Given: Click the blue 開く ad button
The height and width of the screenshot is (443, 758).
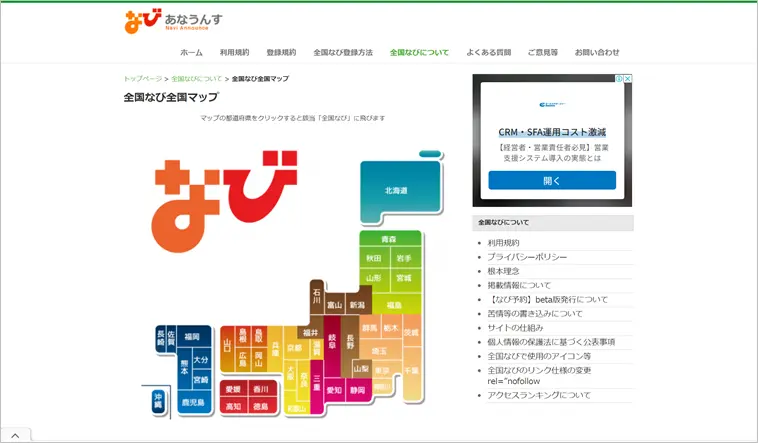Looking at the screenshot, I should 552,181.
